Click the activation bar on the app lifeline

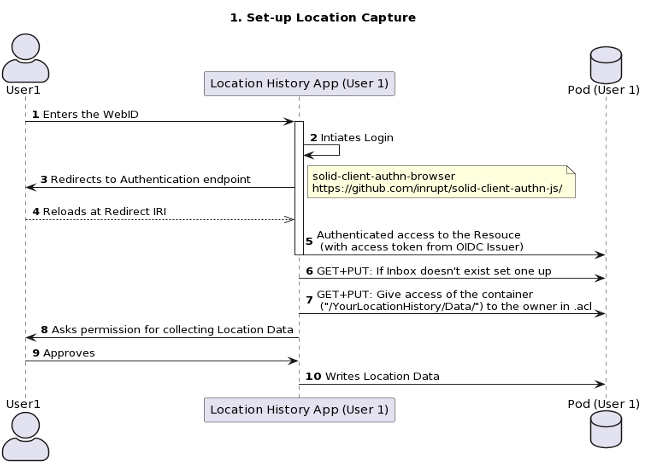pos(299,188)
